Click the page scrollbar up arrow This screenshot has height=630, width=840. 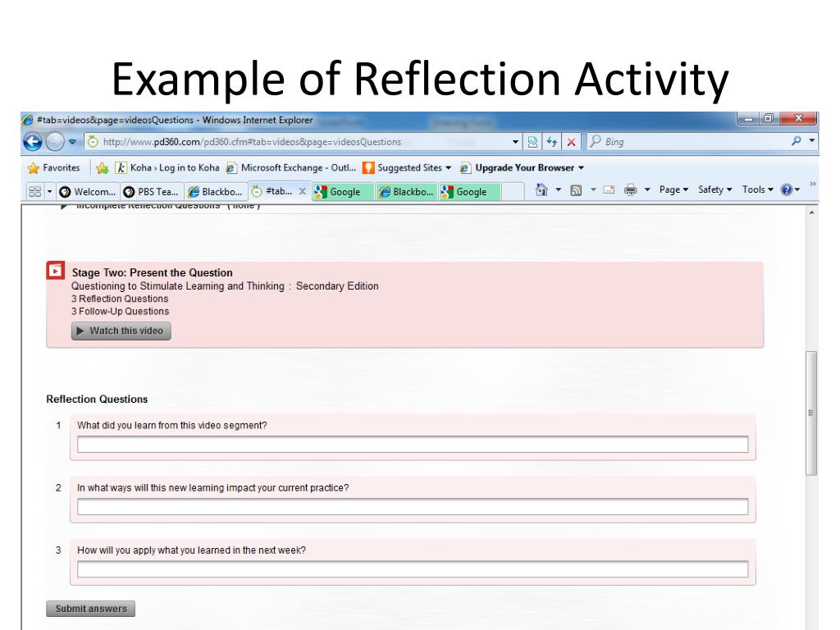(812, 212)
